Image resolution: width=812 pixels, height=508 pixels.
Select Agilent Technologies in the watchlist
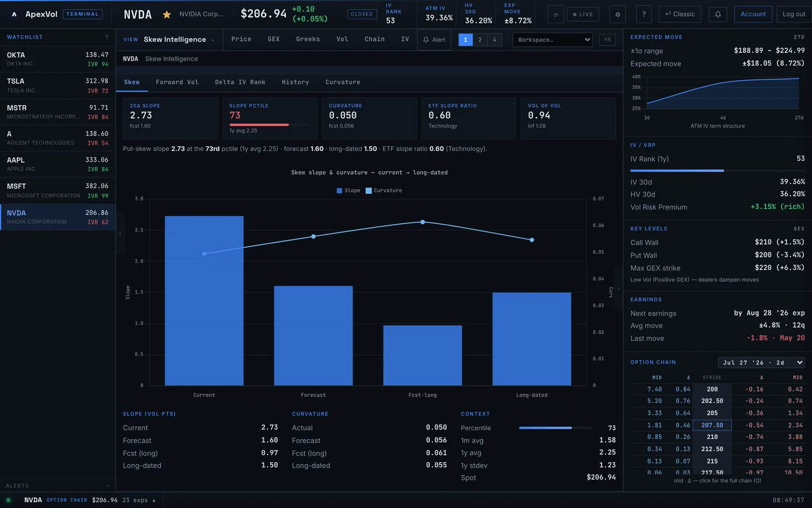[57, 138]
